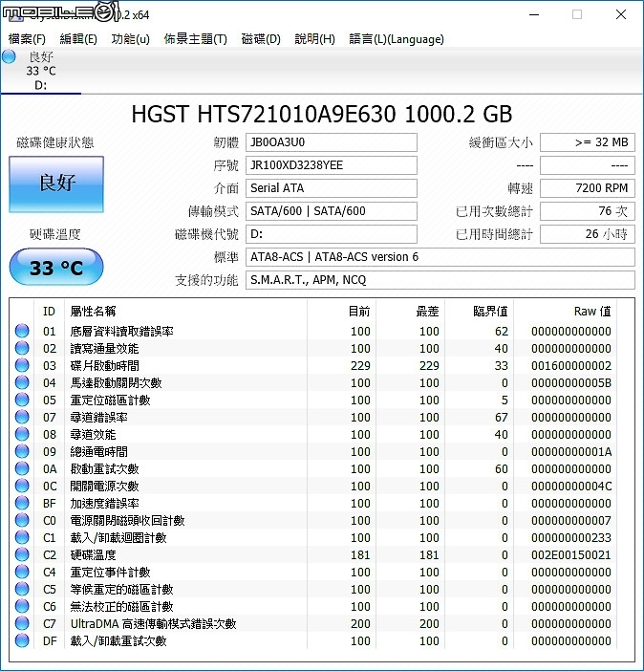644x671 pixels.
Task: Click threshold value 62 in row 01
Action: tap(501, 332)
